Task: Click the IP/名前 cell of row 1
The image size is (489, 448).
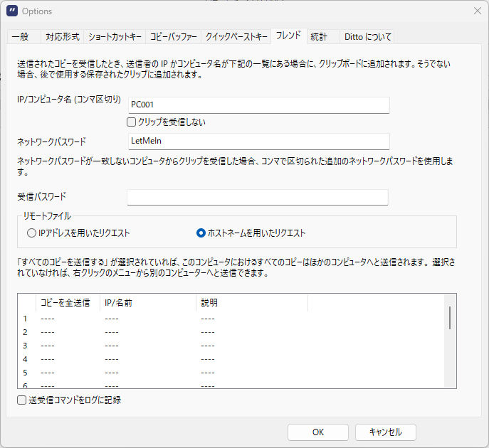Action: (148, 319)
